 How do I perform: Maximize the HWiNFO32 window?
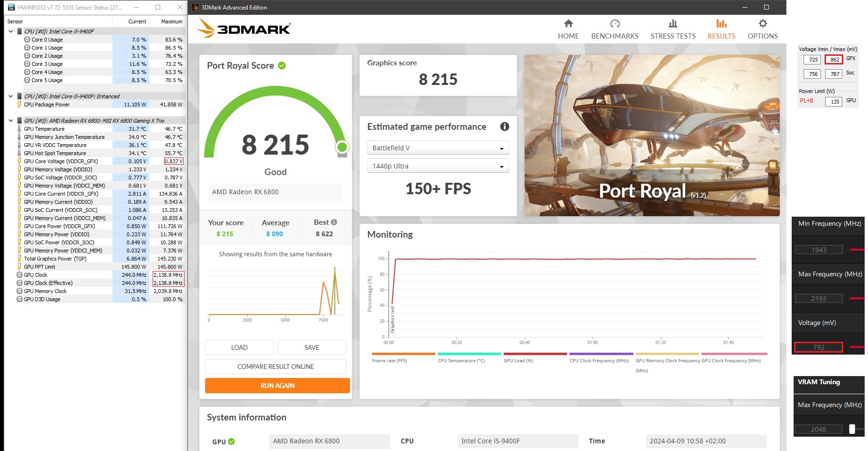pos(158,7)
